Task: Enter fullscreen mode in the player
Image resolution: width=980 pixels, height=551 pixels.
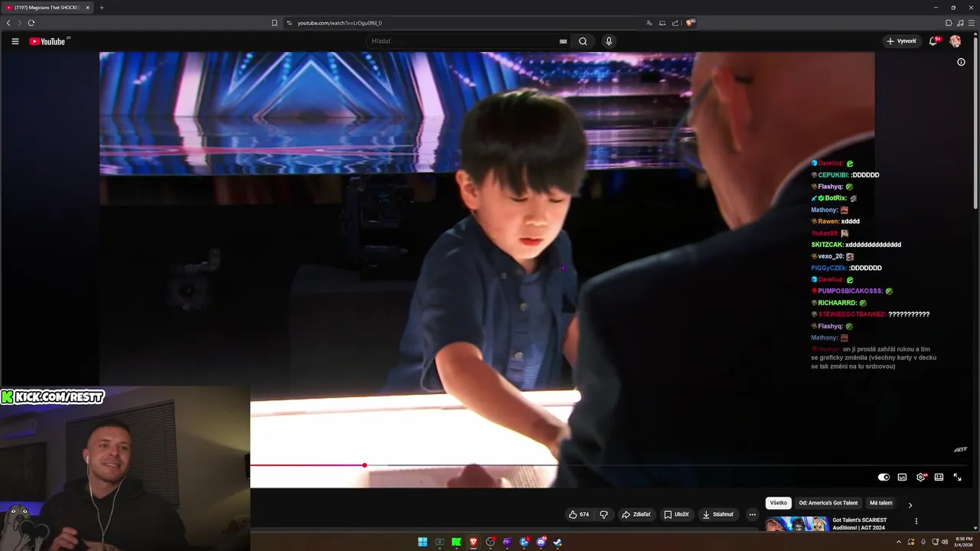Action: 957,478
